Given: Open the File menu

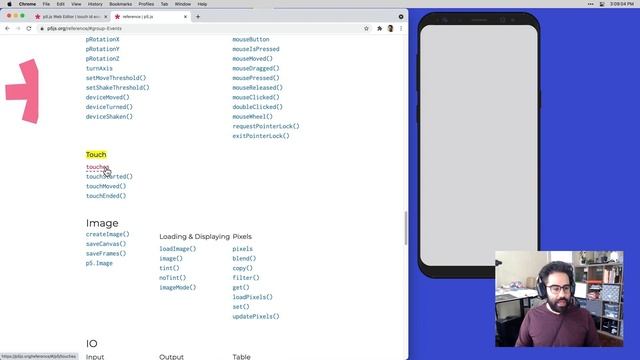Looking at the screenshot, I should (46, 4).
